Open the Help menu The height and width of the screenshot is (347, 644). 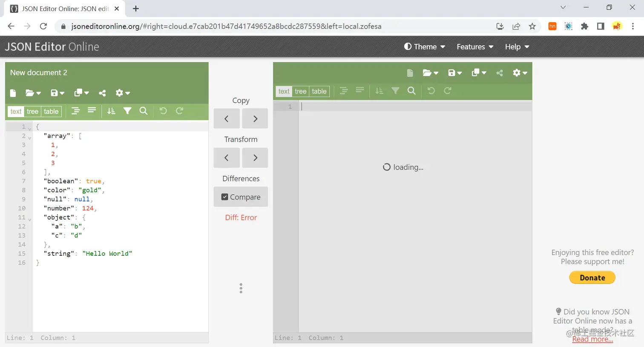[x=517, y=47]
